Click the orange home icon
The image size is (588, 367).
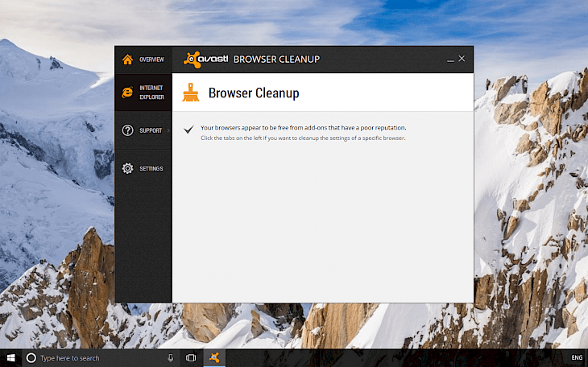[x=127, y=60]
